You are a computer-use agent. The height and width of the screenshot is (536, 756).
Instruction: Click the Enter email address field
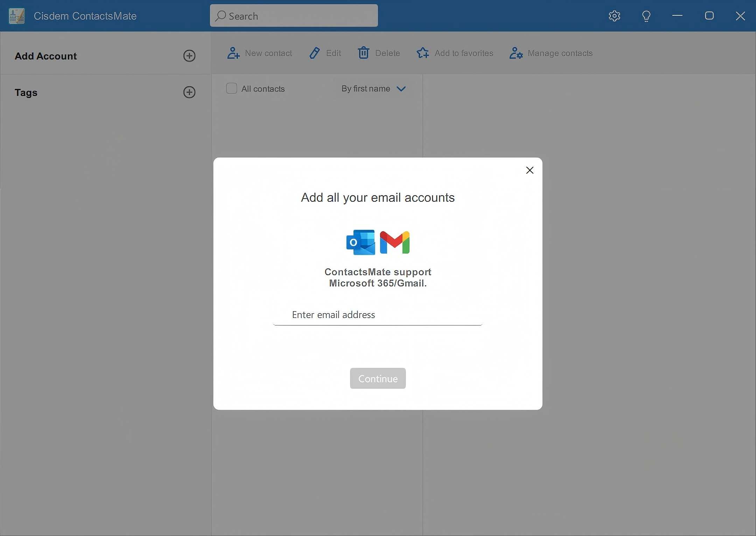point(377,315)
